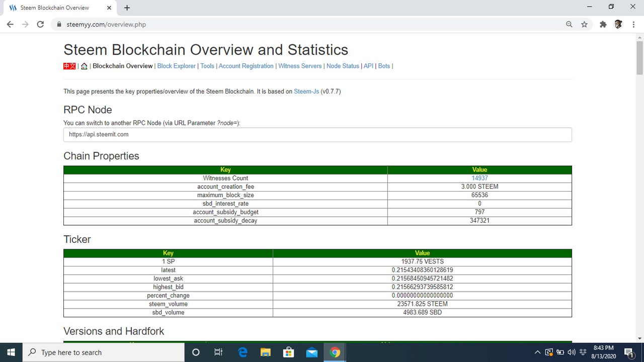Open the Bots link

click(384, 66)
